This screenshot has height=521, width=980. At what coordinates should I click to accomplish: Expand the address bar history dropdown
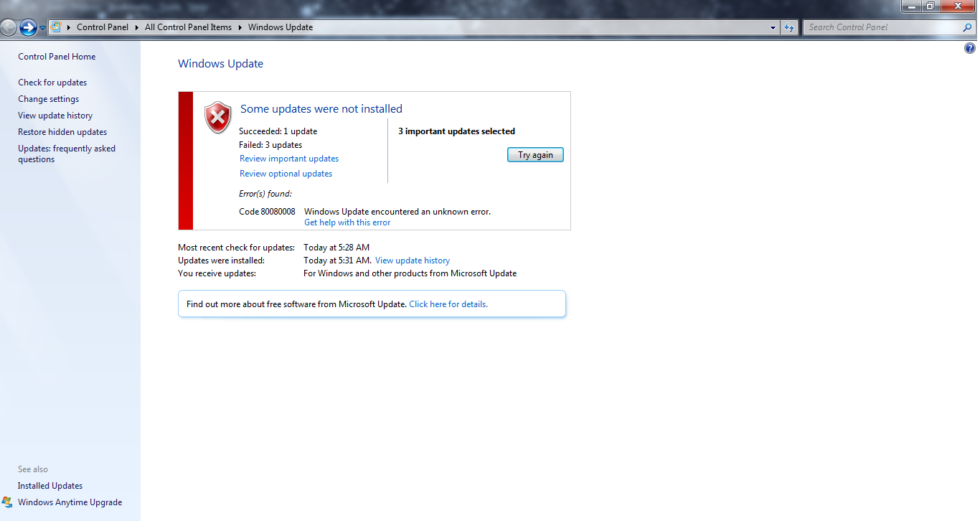coord(773,27)
